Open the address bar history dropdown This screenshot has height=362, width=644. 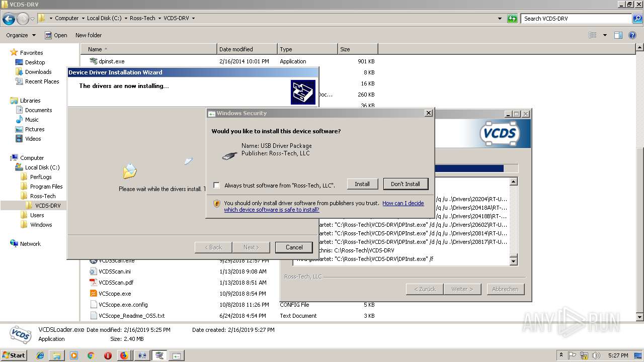tap(500, 19)
